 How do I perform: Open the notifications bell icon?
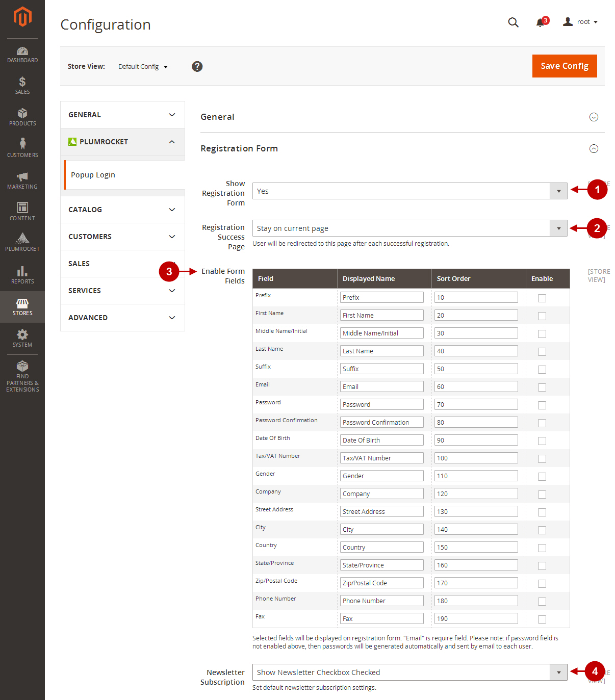(541, 22)
